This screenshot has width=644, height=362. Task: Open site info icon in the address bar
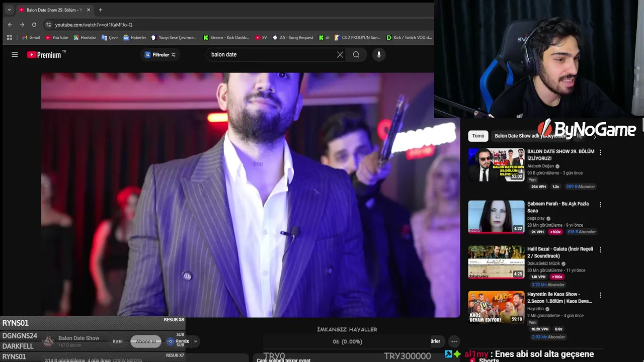click(48, 25)
